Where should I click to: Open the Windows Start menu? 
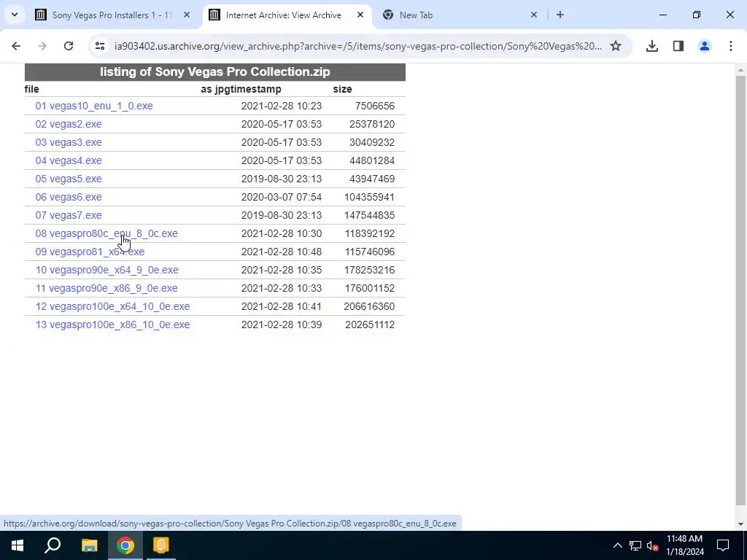point(18,545)
